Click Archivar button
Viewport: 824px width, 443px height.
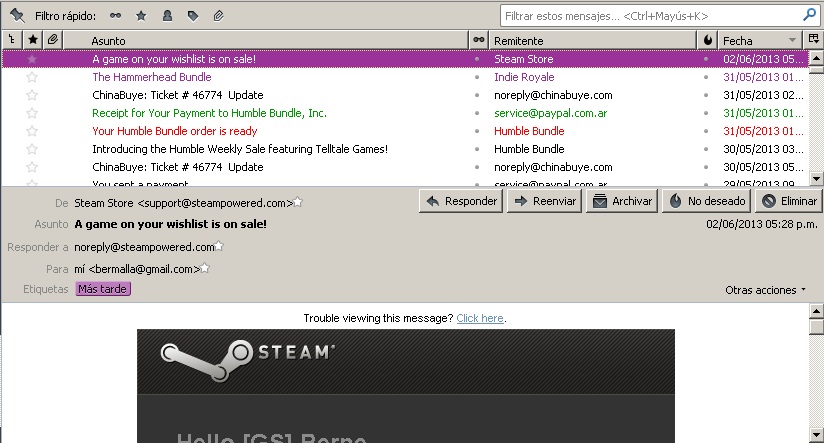[x=622, y=201]
